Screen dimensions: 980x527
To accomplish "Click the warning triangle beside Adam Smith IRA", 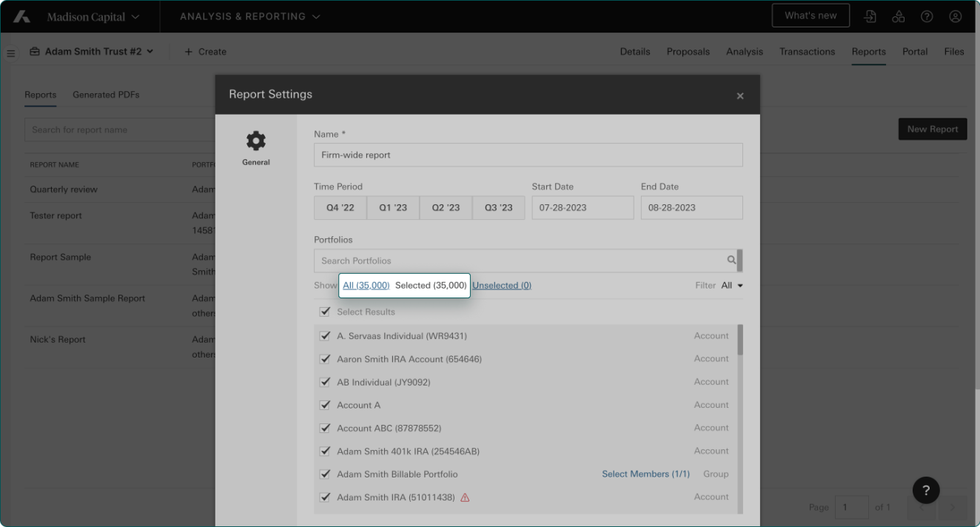I will click(465, 497).
